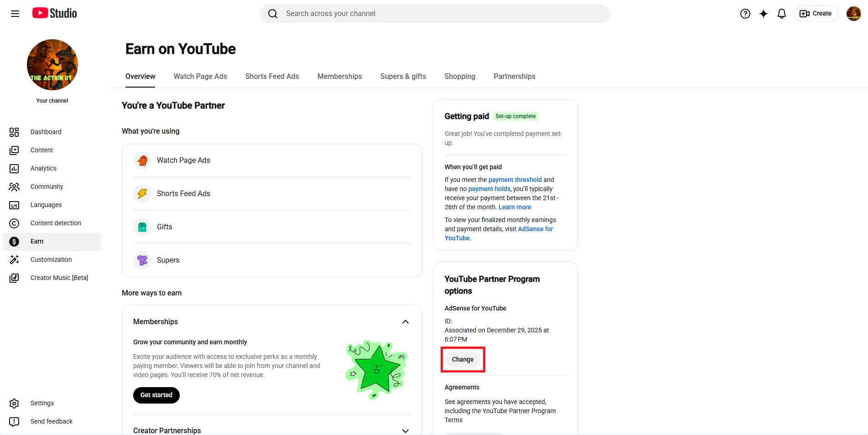Click the Earn dollar icon
The image size is (868, 435).
(14, 241)
